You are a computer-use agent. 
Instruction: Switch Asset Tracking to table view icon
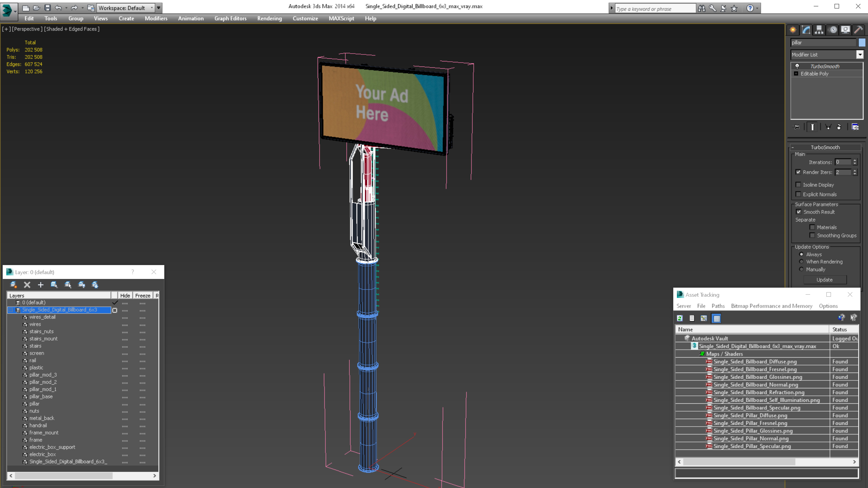coord(717,318)
